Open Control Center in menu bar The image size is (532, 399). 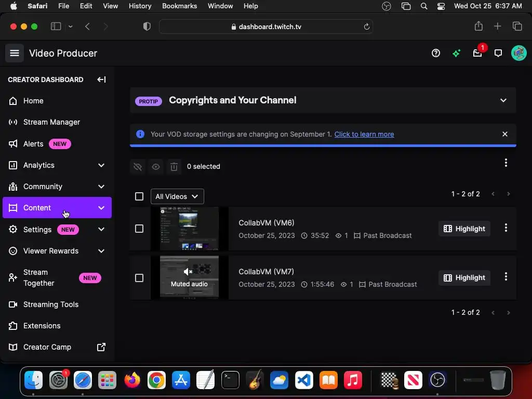click(x=441, y=6)
